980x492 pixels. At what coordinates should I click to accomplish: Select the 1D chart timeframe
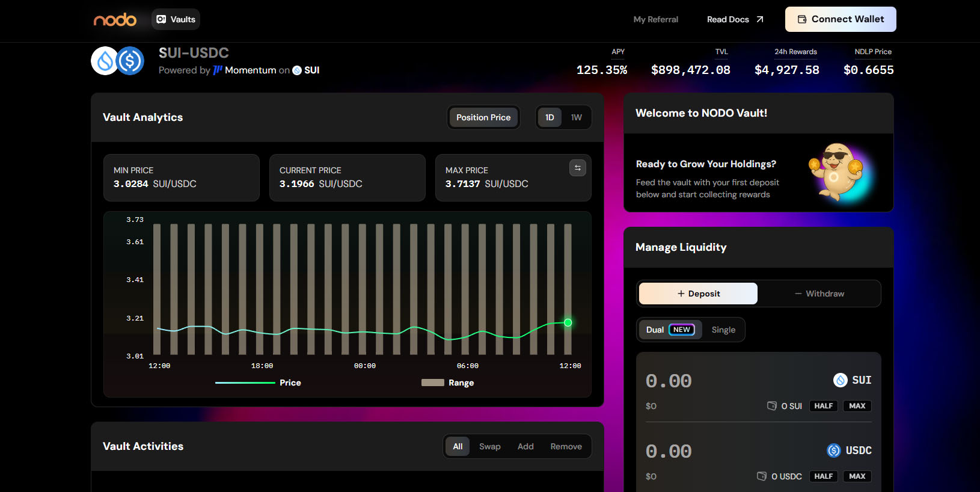click(x=550, y=117)
